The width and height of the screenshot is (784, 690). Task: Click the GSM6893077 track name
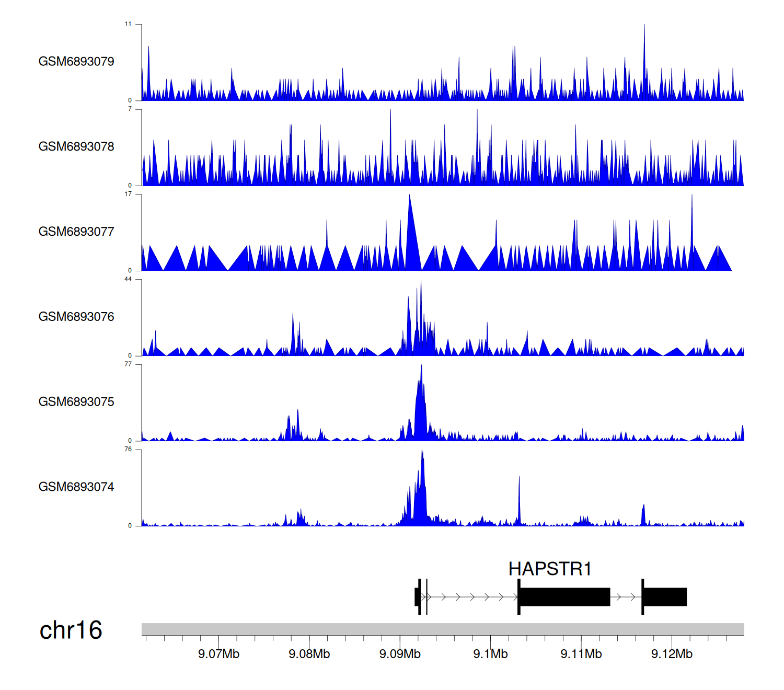tap(76, 232)
